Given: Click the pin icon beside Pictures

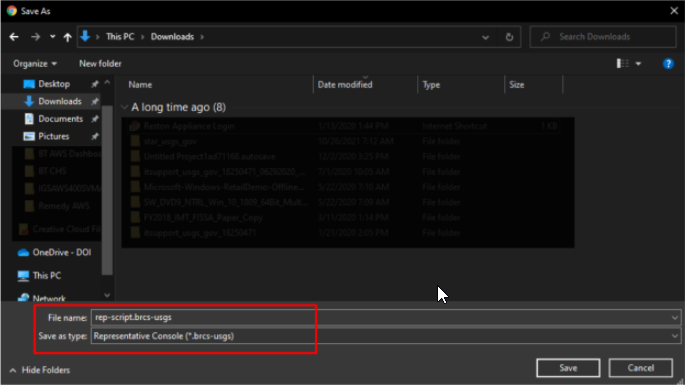Looking at the screenshot, I should coord(94,136).
